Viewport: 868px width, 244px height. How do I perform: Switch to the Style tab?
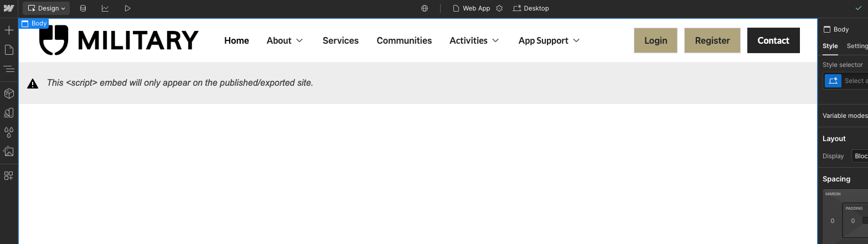(x=830, y=46)
